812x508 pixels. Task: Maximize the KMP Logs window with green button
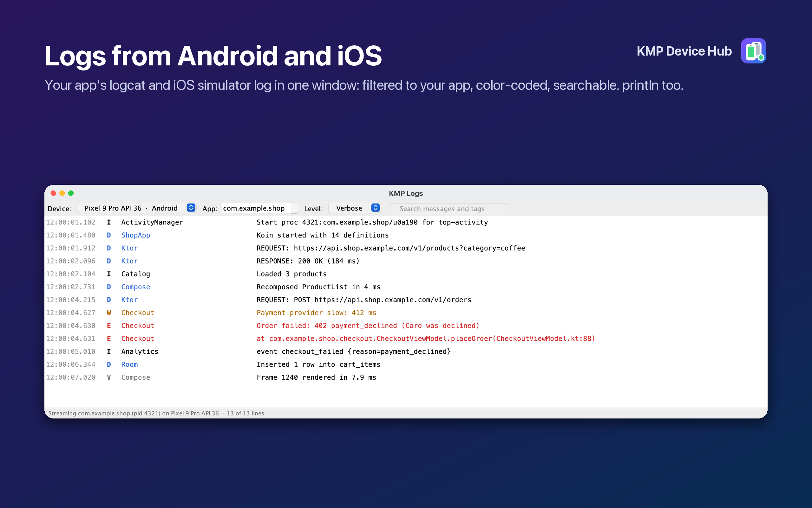pos(71,193)
